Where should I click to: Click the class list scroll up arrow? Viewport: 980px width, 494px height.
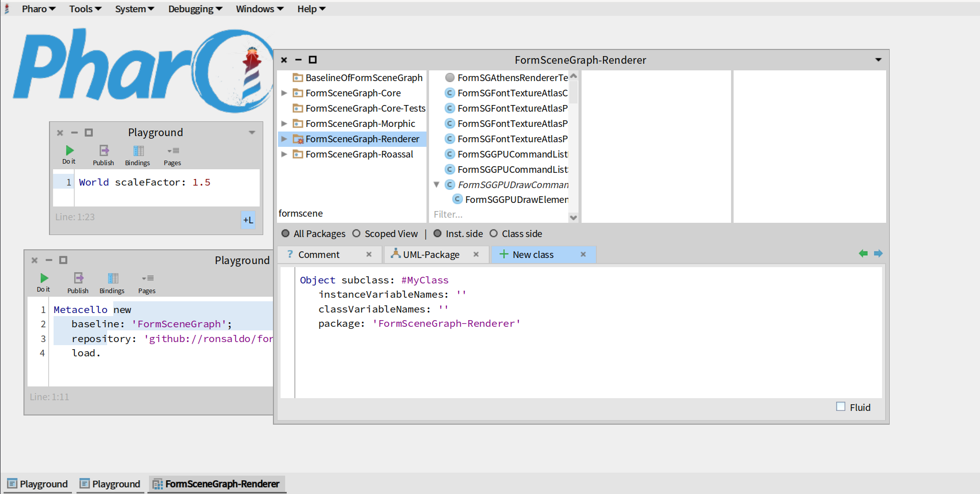click(573, 75)
